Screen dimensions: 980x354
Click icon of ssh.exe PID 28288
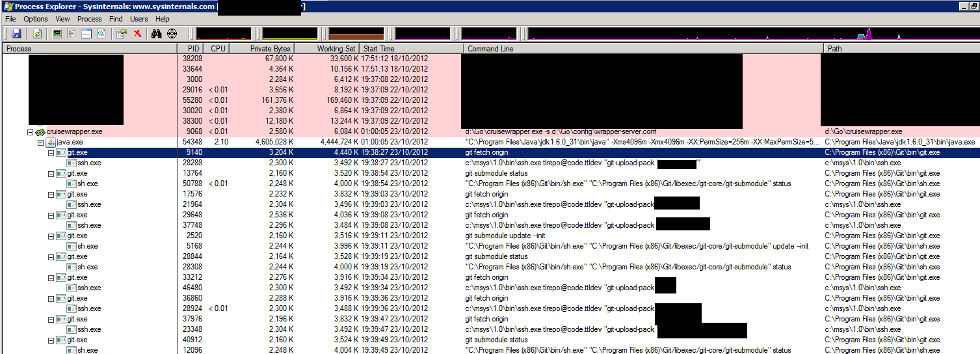tap(72, 163)
